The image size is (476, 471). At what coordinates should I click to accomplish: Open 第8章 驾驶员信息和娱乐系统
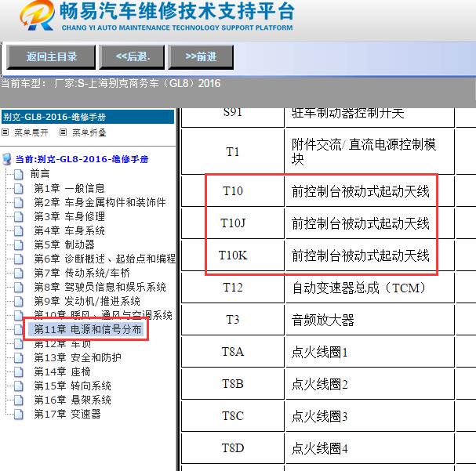point(100,287)
